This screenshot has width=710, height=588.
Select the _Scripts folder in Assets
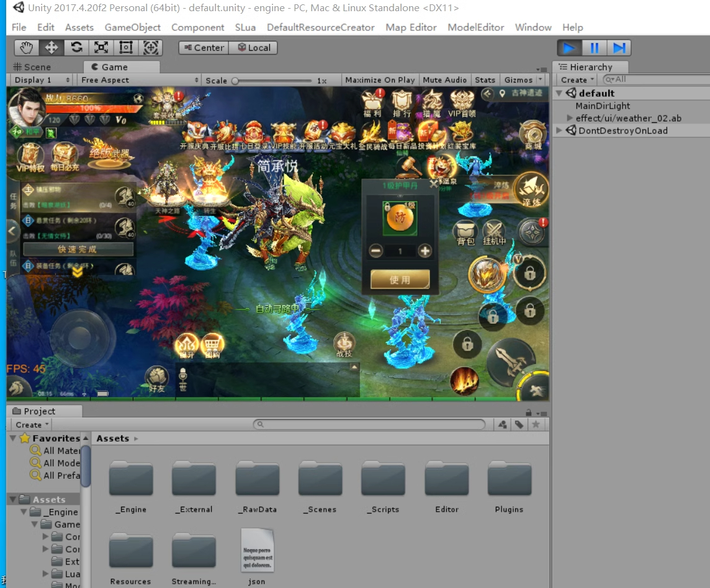coord(383,485)
